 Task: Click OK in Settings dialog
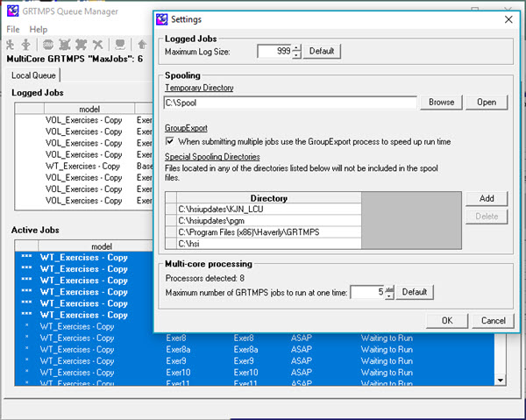pos(446,320)
